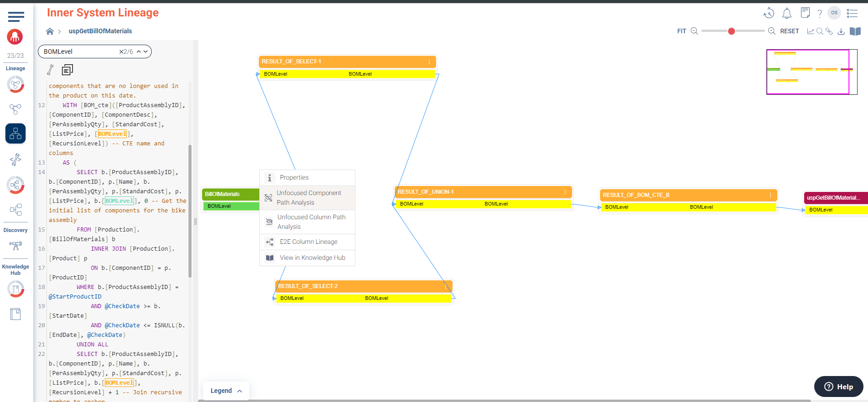The width and height of the screenshot is (868, 402).
Task: Open RESULT_OF_UNION-1 node options menu
Action: (565, 192)
